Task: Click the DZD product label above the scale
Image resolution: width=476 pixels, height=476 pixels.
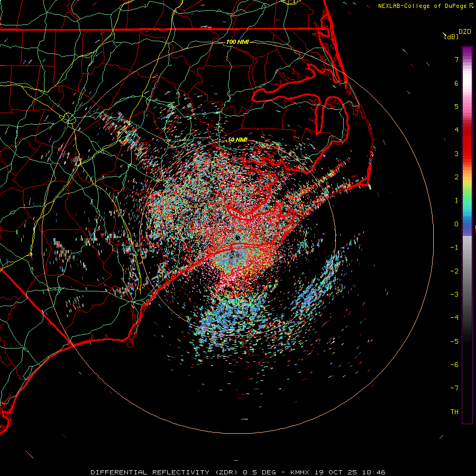Action: [x=465, y=32]
